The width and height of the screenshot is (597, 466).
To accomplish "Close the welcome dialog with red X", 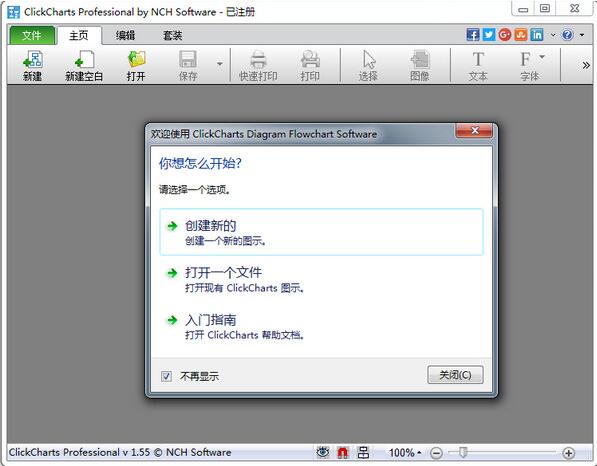I will [474, 131].
